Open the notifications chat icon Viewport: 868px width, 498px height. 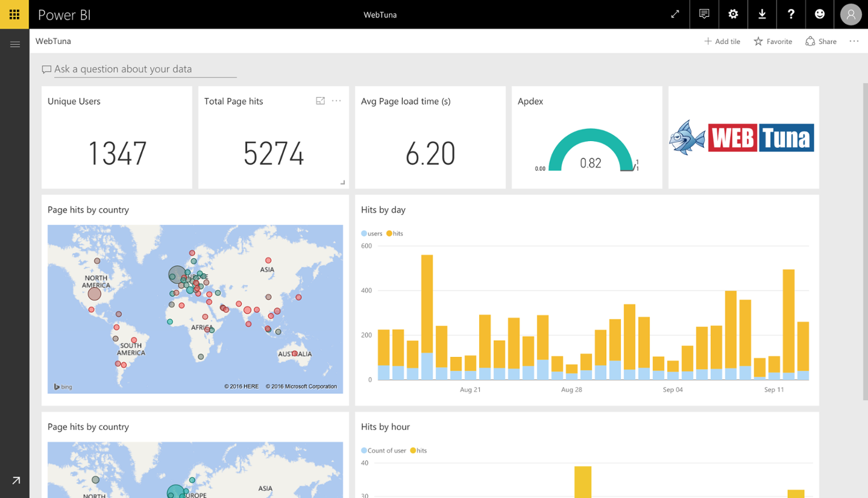[x=704, y=14]
